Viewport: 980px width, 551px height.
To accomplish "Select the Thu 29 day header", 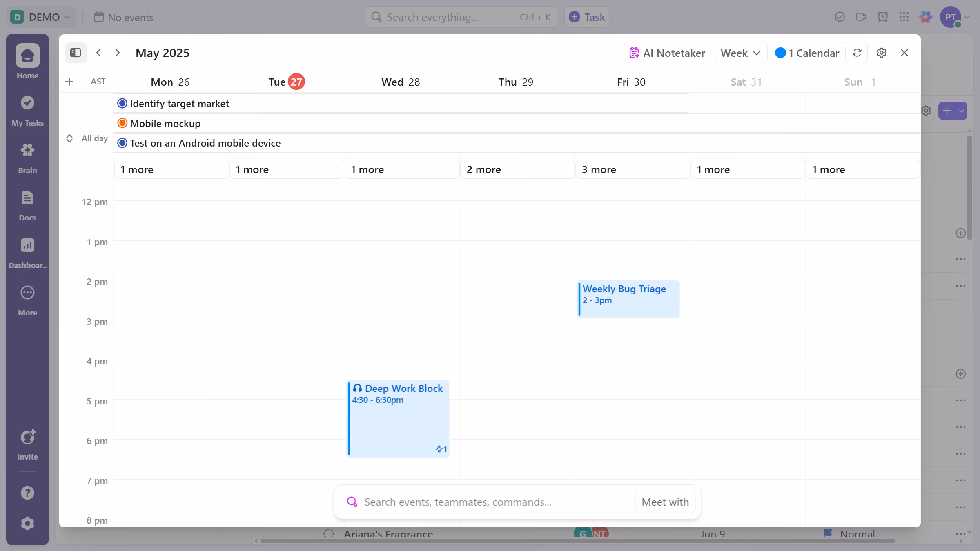I will [x=516, y=82].
